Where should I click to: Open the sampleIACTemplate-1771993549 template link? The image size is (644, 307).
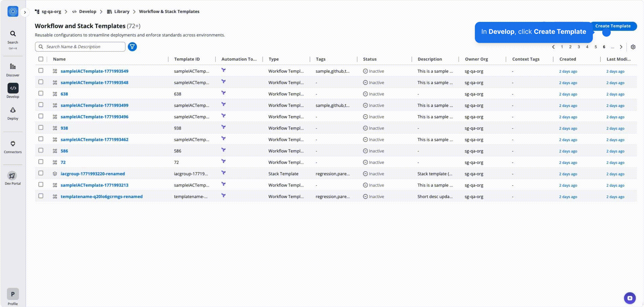coord(94,71)
